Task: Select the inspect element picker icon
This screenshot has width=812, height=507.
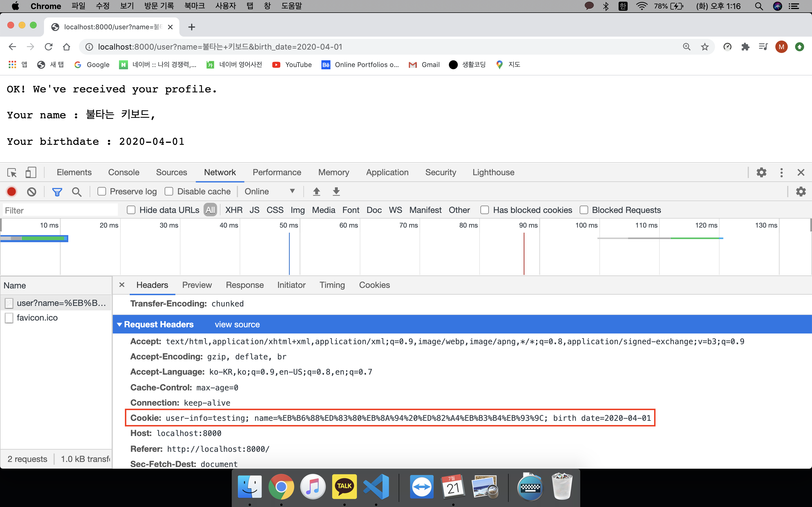Action: [x=12, y=172]
